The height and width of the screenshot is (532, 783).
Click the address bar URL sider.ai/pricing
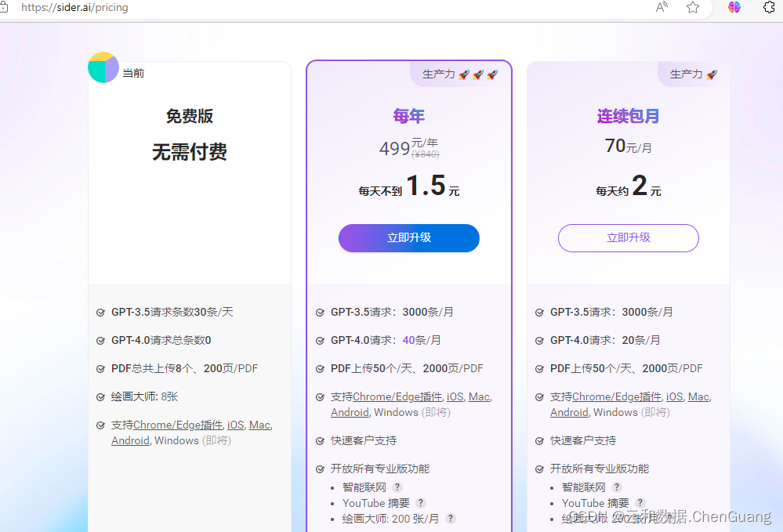(74, 8)
